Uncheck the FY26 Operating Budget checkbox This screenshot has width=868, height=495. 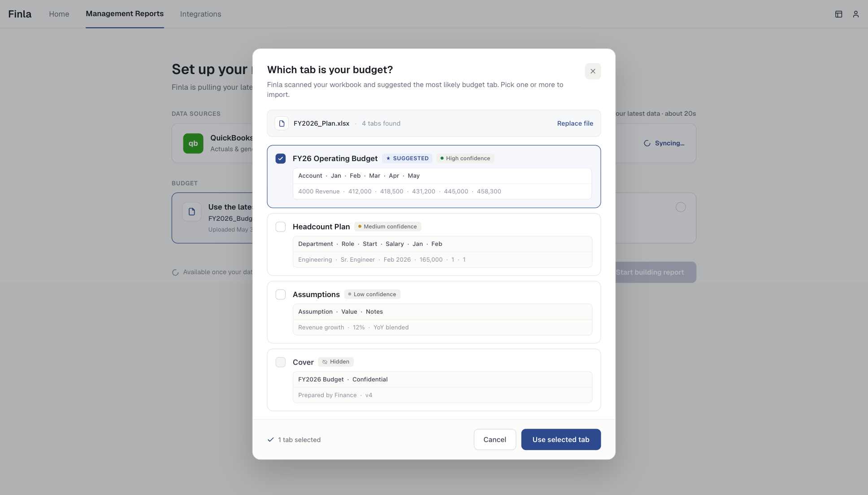[281, 159]
